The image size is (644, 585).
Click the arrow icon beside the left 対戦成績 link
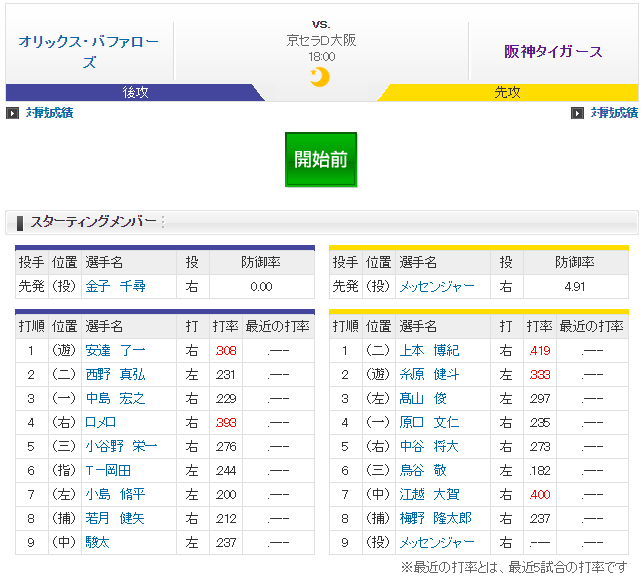[12, 113]
